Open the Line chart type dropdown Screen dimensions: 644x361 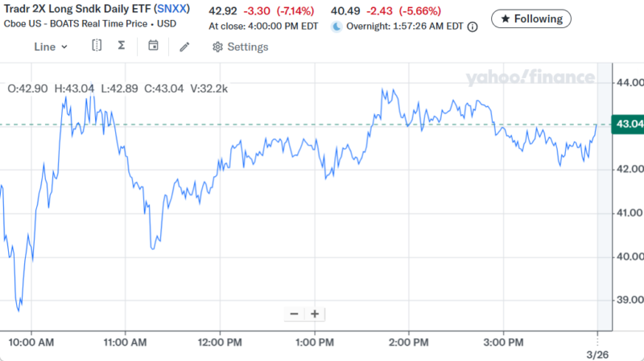(51, 47)
